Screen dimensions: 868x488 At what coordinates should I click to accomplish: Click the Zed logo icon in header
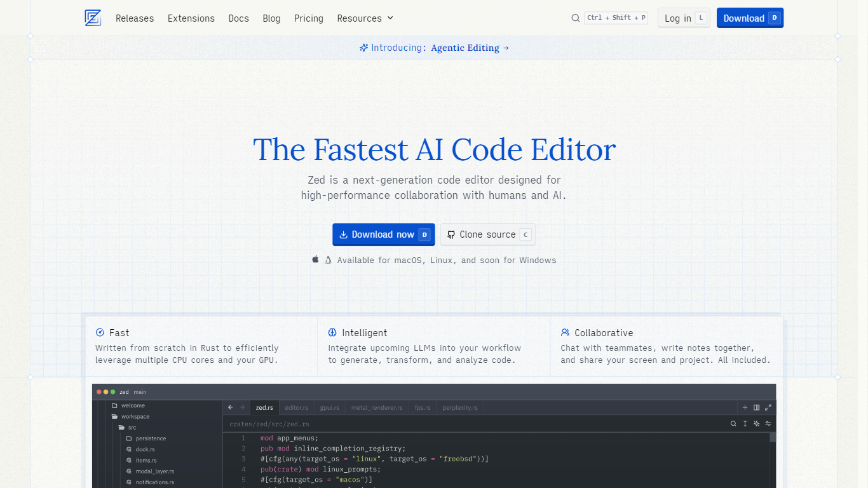93,18
